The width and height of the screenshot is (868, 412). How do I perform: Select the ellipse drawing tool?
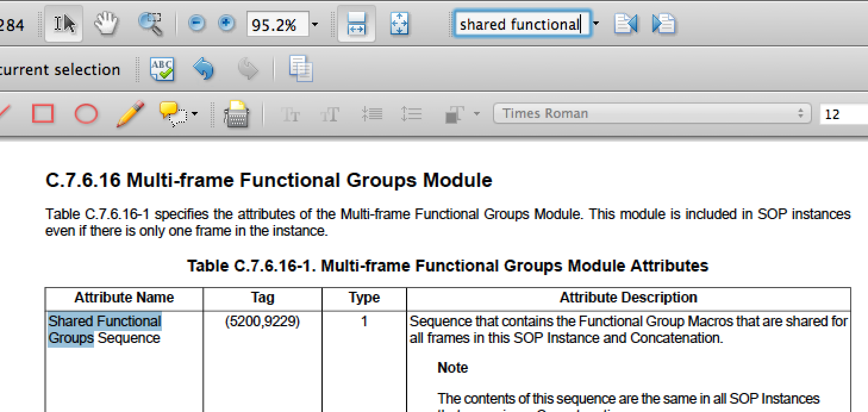tap(86, 114)
